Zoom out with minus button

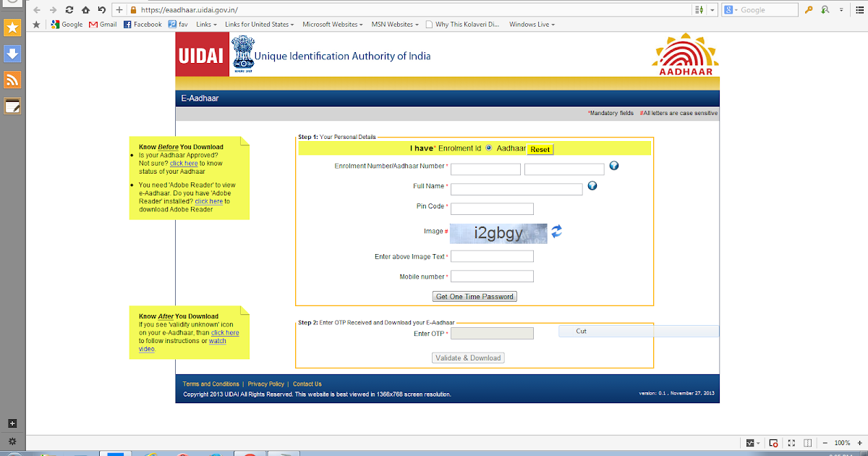[x=825, y=443]
